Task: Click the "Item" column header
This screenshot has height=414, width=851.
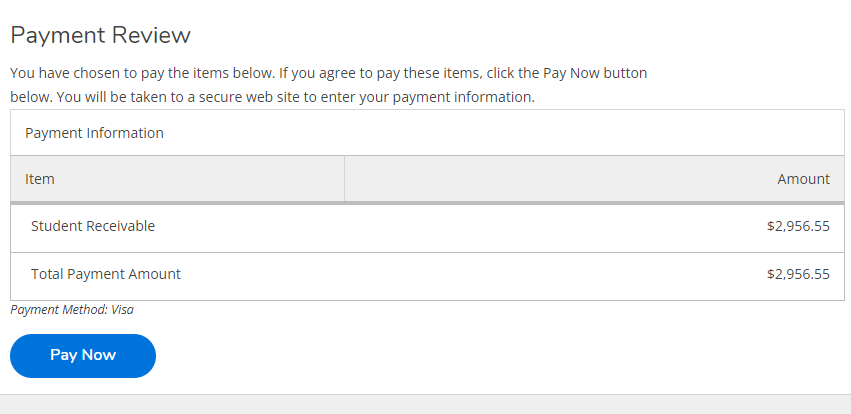Action: (x=40, y=179)
